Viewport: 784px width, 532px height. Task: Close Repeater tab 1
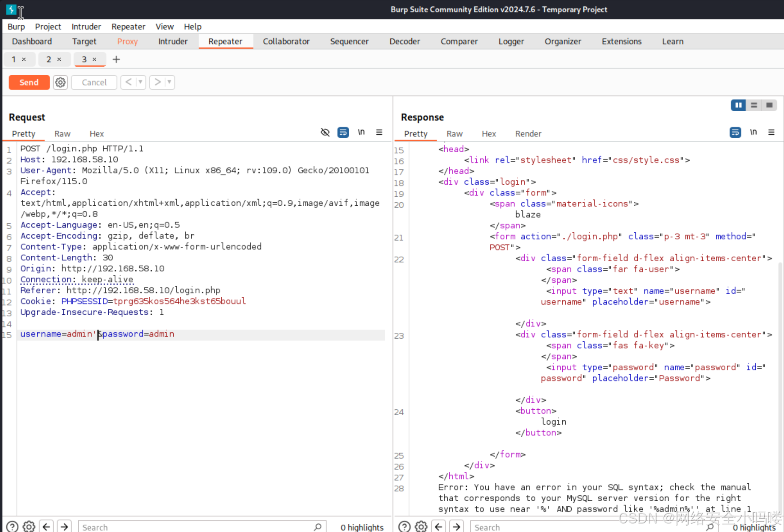pyautogui.click(x=24, y=59)
